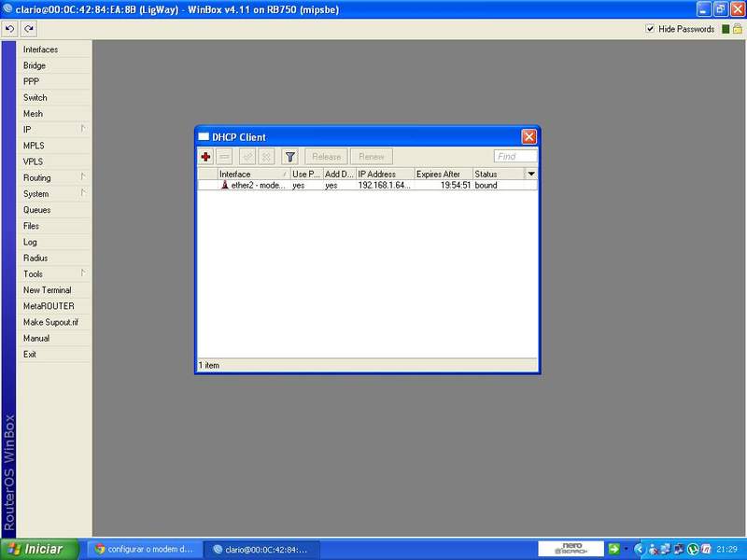Click the ether2 row DHCP client icon
This screenshot has width=747, height=560.
[225, 185]
